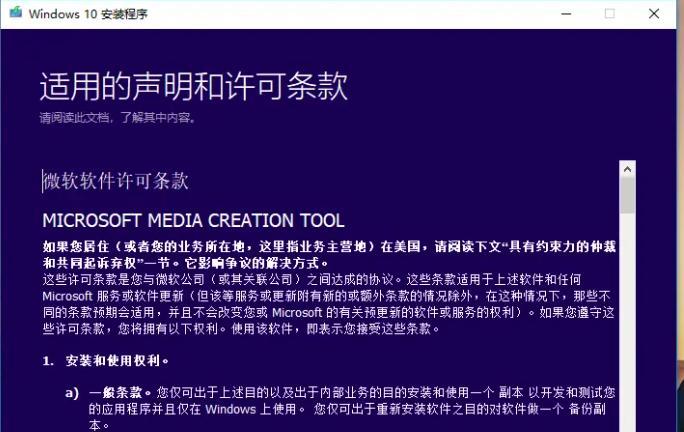Click the scrollbar up arrow
684x432 pixels.
click(627, 169)
